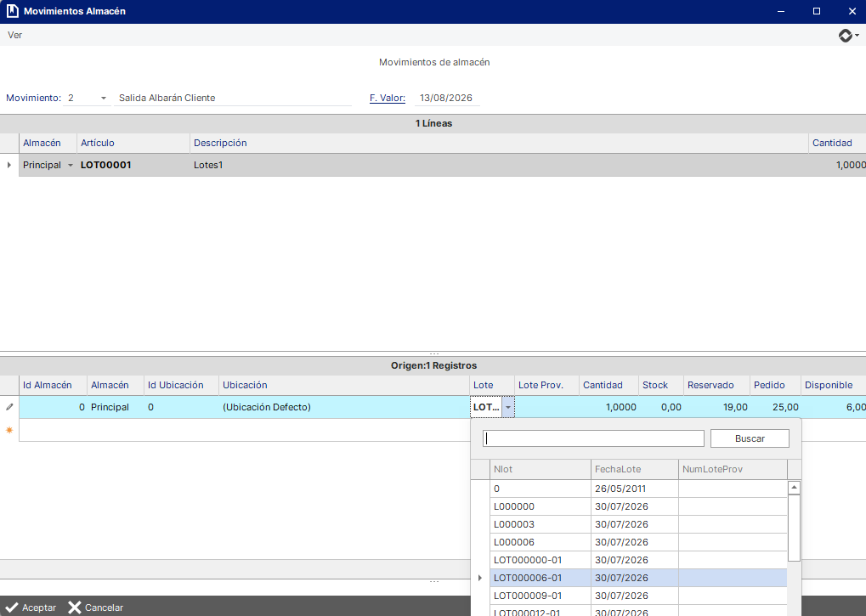This screenshot has width=866, height=616.
Task: Click the (Ubicación Defecto) cell
Action: [x=344, y=407]
